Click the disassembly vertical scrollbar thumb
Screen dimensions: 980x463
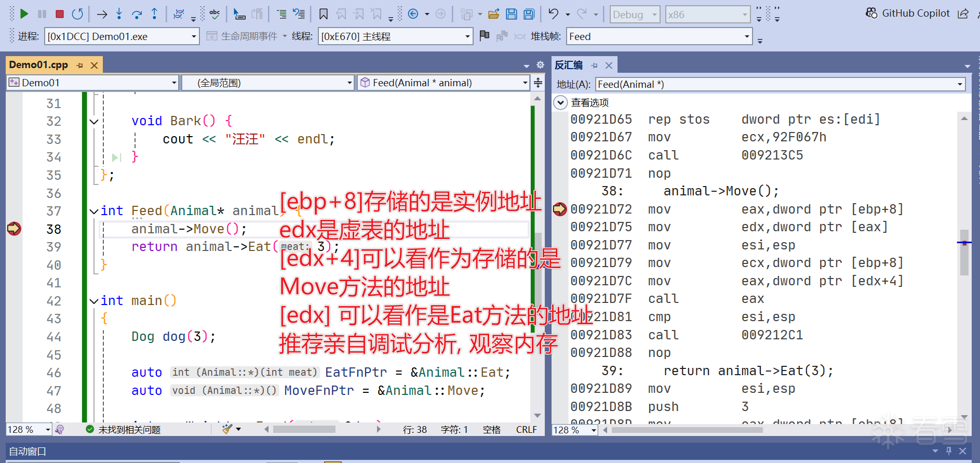[x=964, y=252]
